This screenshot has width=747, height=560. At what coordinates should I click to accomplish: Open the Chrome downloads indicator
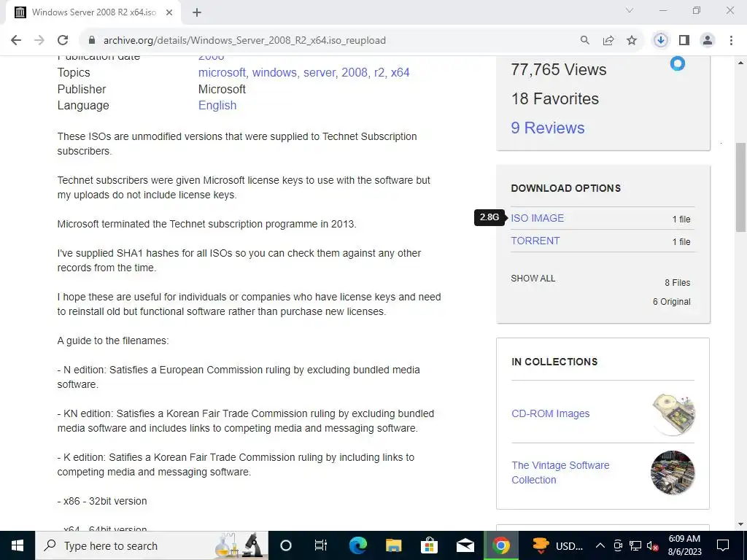point(661,40)
